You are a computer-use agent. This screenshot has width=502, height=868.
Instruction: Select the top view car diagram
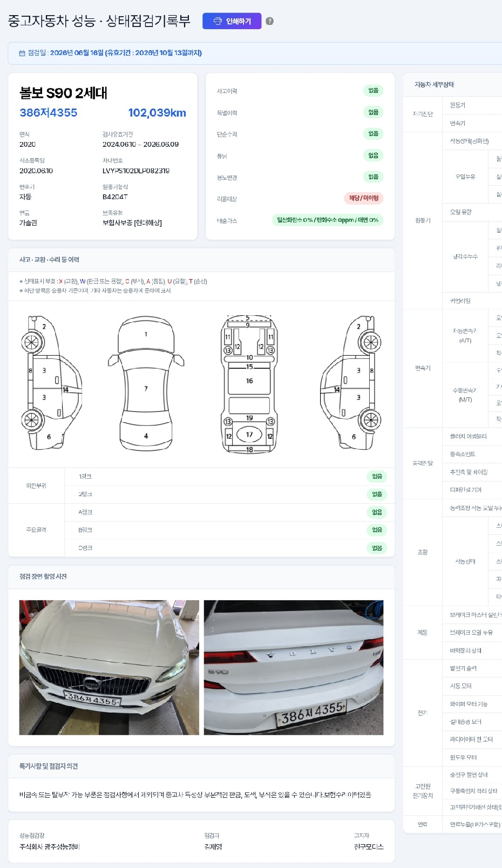pyautogui.click(x=146, y=383)
